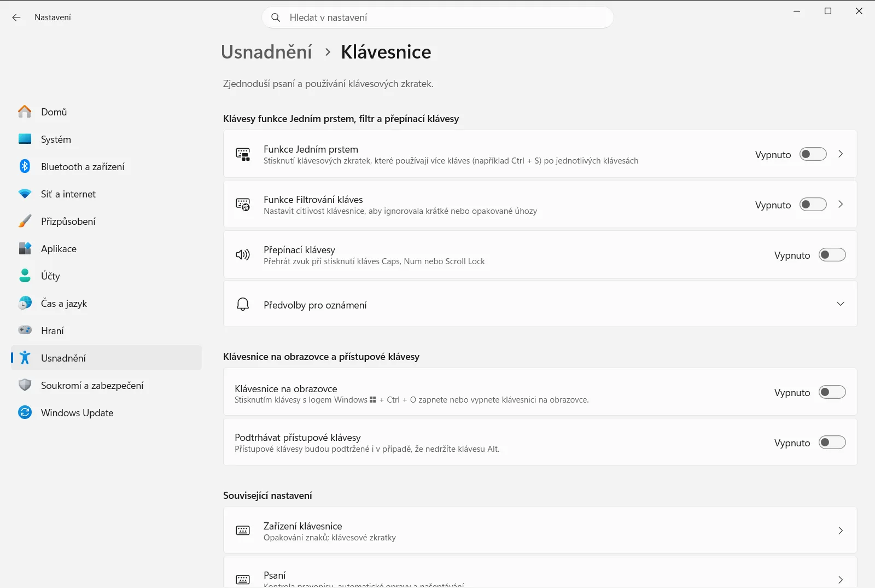Click the Bluetooth icon in sidebar
This screenshot has width=875, height=588.
pyautogui.click(x=25, y=166)
